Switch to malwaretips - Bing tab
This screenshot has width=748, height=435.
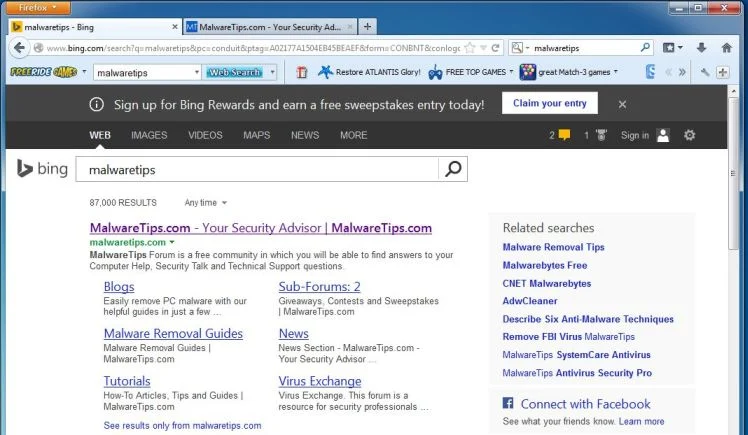tap(94, 27)
